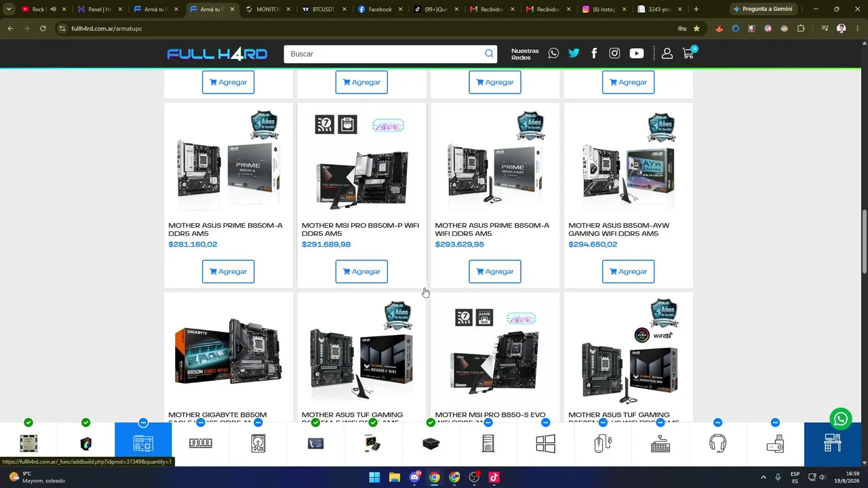The image size is (868, 488).
Task: Open ASUS B850M-AYW GAMING product image
Action: coord(628,161)
